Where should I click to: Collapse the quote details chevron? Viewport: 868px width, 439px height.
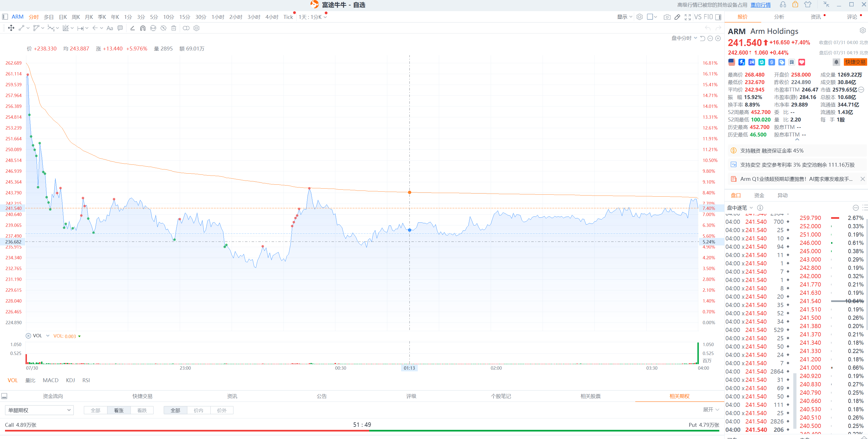pyautogui.click(x=797, y=139)
